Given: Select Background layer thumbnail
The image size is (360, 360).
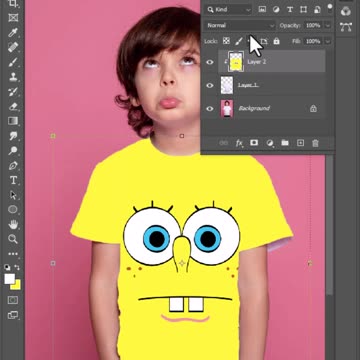Looking at the screenshot, I should pos(227,108).
